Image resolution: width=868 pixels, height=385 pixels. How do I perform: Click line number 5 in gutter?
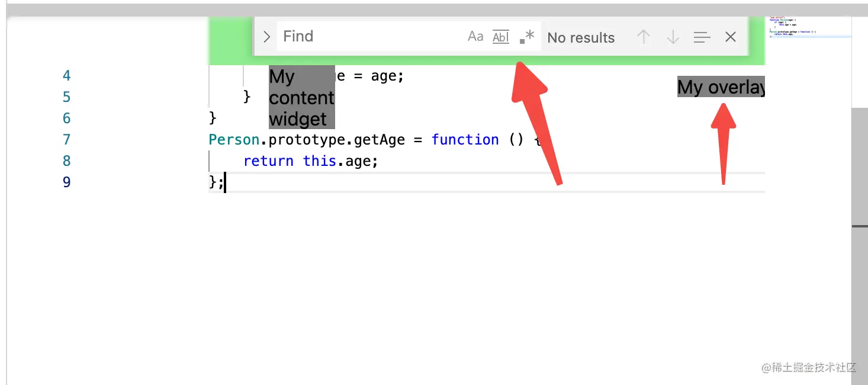66,97
